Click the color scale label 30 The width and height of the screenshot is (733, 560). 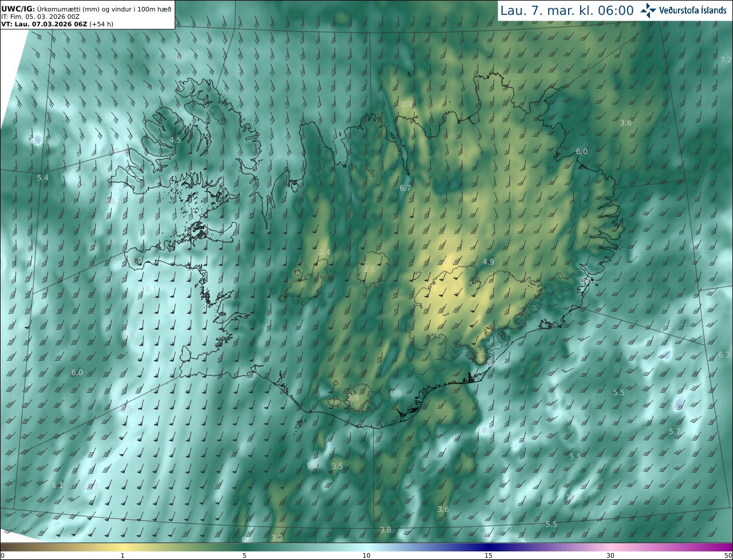tap(610, 555)
